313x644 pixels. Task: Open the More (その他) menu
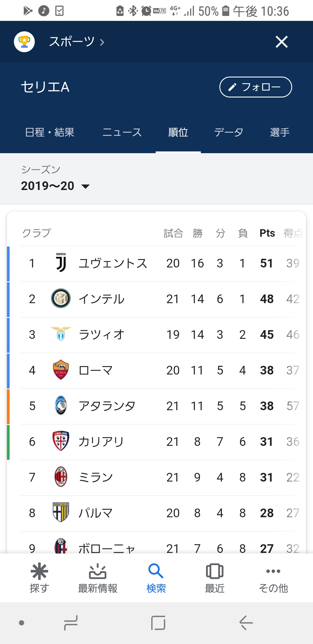point(273,571)
